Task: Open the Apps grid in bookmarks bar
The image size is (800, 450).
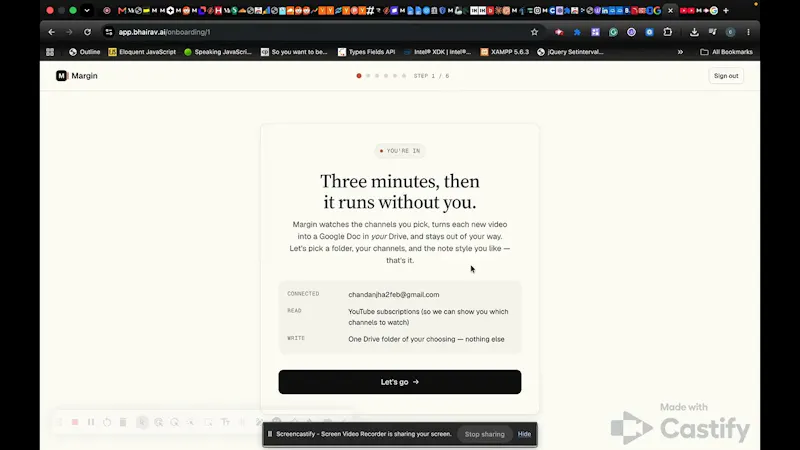Action: 50,52
